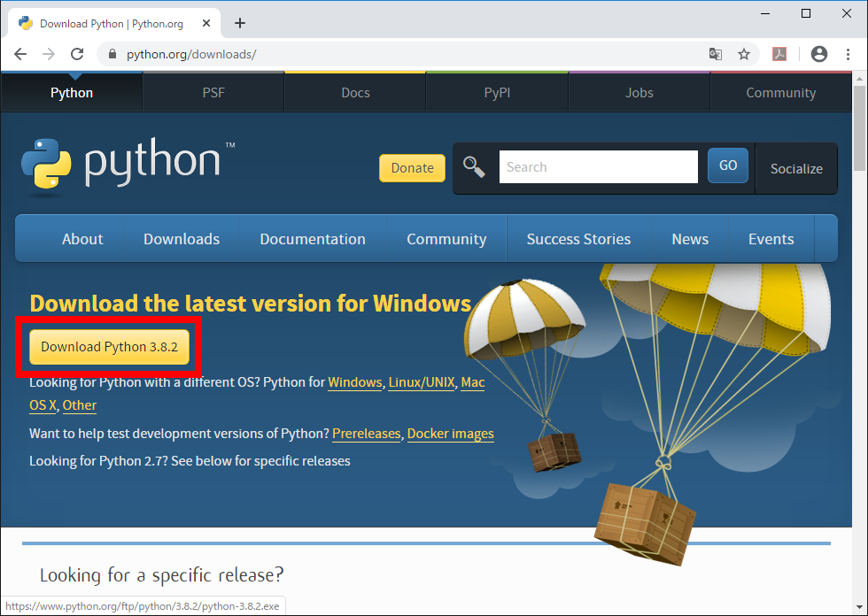Open the Community menu in blue bar
The image size is (868, 616).
point(446,239)
